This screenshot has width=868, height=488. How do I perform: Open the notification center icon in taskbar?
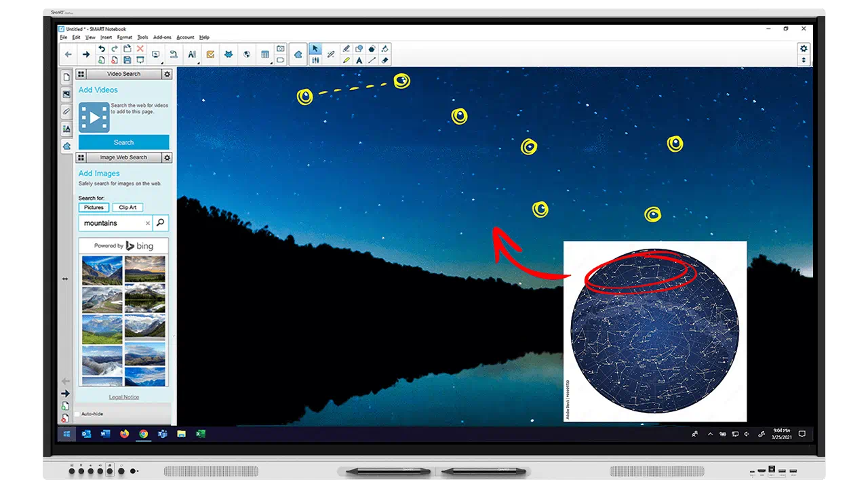(802, 434)
